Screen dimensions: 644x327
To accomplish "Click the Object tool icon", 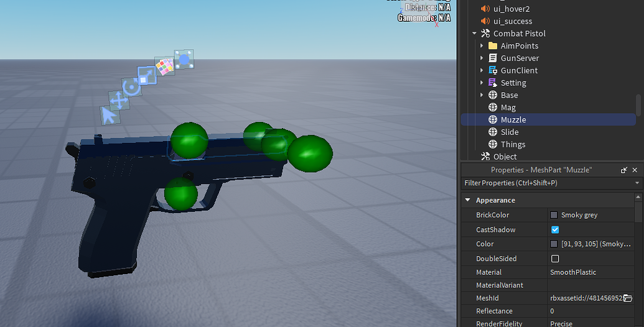I will (485, 156).
